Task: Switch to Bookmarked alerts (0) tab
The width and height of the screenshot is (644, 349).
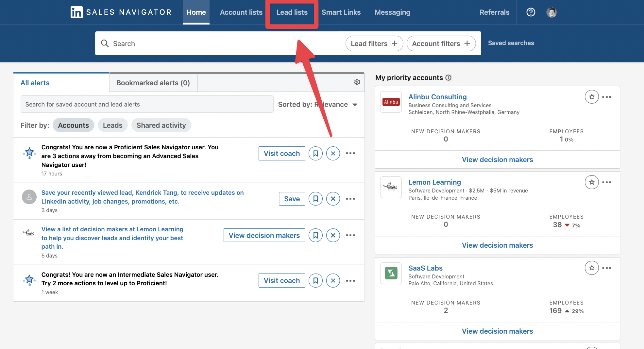Action: [153, 83]
